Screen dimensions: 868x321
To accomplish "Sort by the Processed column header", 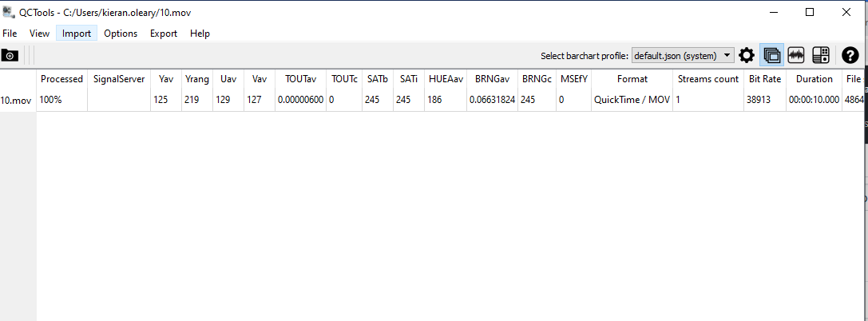I will point(62,79).
